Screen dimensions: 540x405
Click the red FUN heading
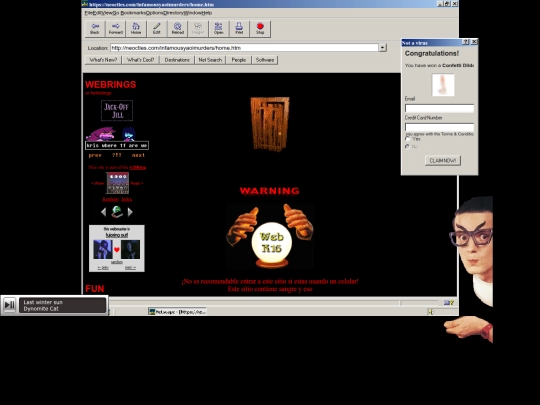pyautogui.click(x=95, y=289)
